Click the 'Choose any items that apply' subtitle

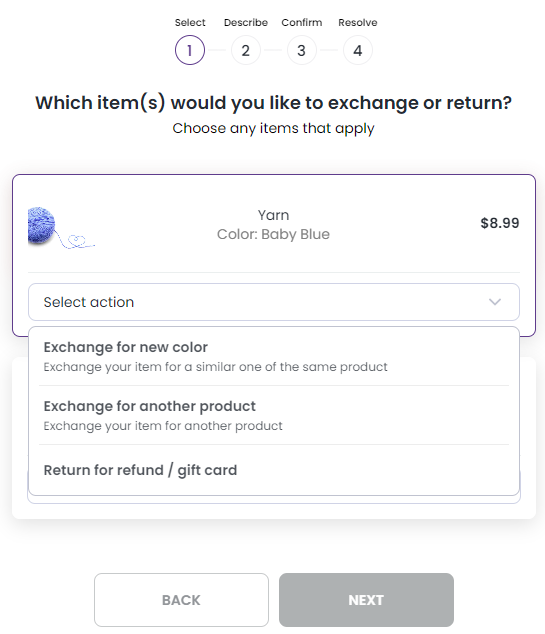274,128
